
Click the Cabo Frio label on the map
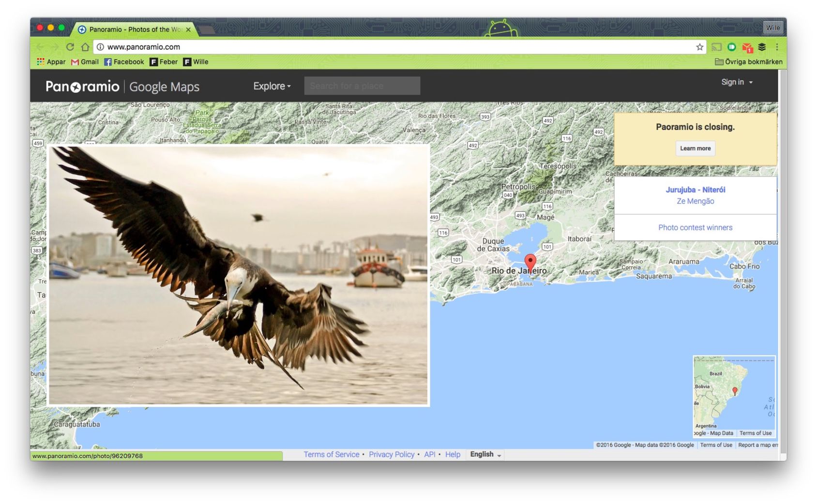pyautogui.click(x=744, y=267)
